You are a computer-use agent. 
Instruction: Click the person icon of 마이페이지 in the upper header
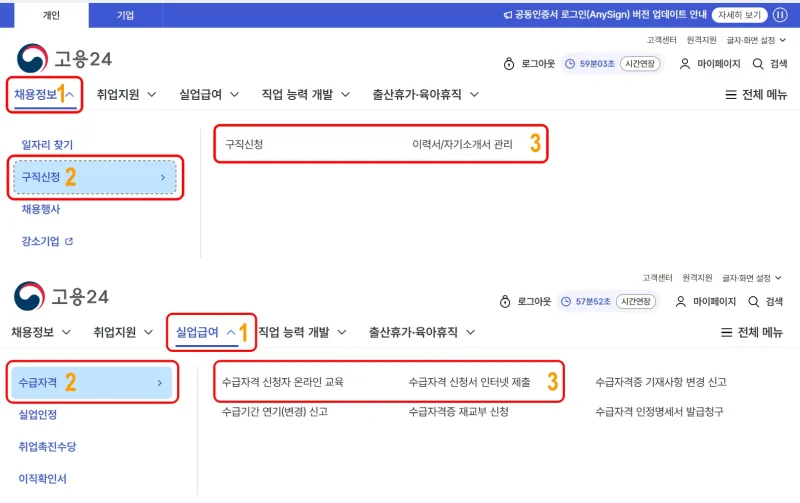tap(685, 64)
